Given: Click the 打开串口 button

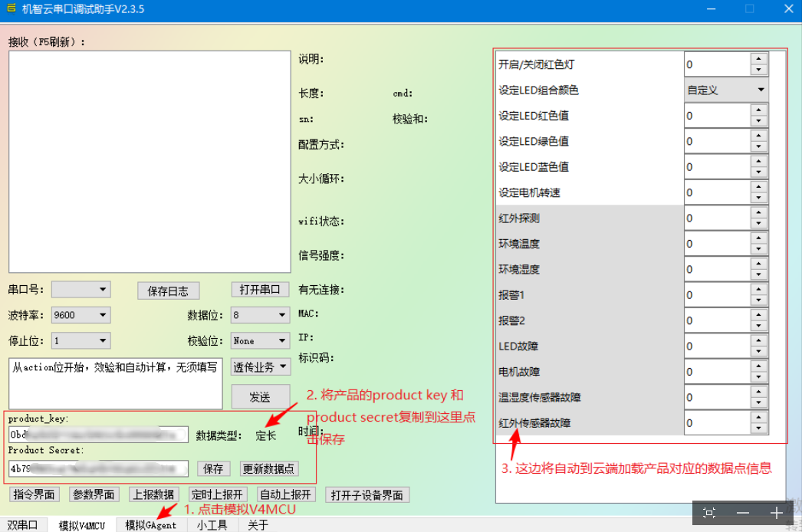Looking at the screenshot, I should coord(260,290).
